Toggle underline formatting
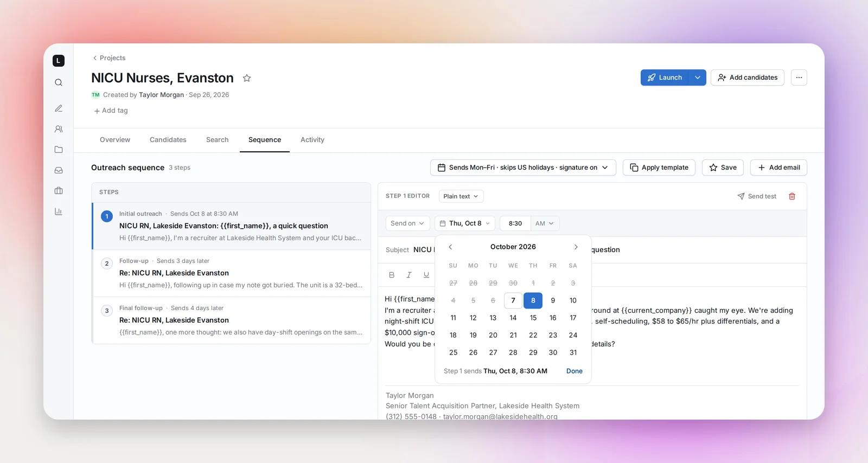The height and width of the screenshot is (463, 868). pyautogui.click(x=426, y=275)
